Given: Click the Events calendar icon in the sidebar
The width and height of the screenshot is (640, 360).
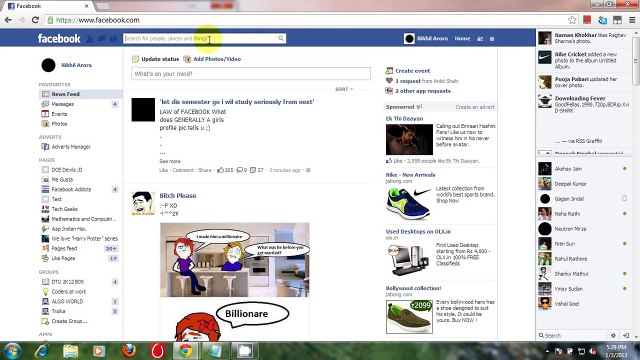Looking at the screenshot, I should pyautogui.click(x=45, y=114).
